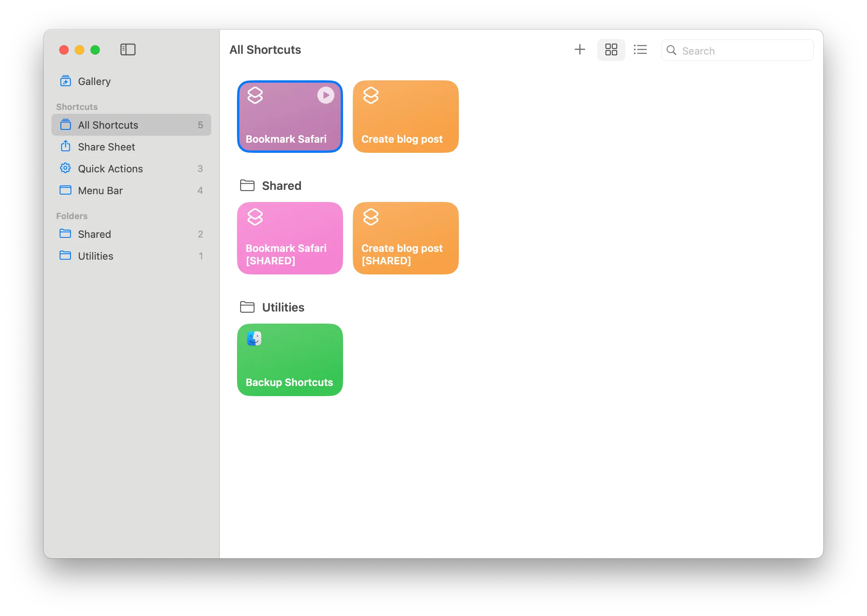Select the Menu Bar shortcuts section

100,190
